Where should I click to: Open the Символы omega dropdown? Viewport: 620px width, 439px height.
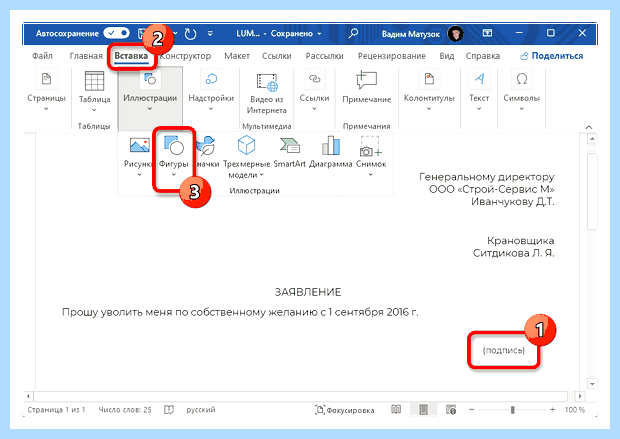pos(522,91)
